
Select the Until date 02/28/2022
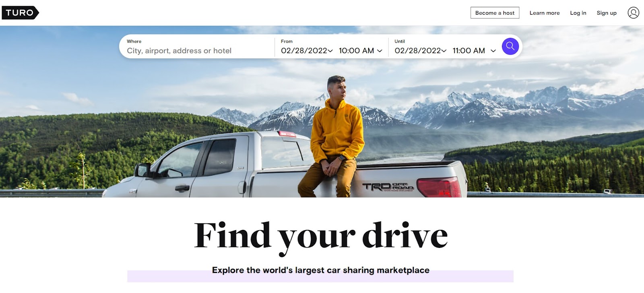pos(418,51)
